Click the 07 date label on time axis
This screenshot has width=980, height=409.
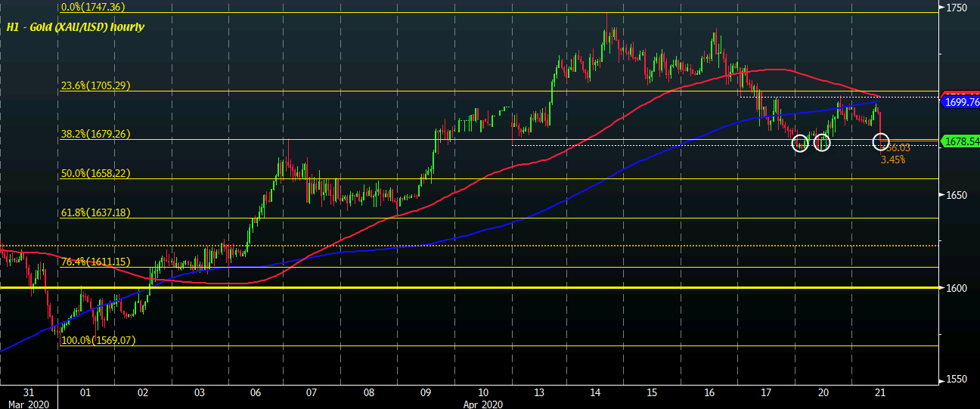pos(312,393)
